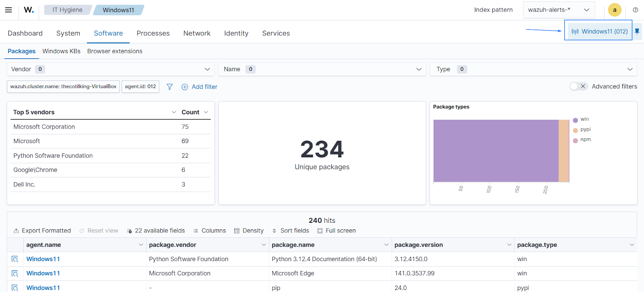The height and width of the screenshot is (292, 644).
Task: Open the wazuh-alerts-* index pattern dropdown
Action: [x=558, y=10]
